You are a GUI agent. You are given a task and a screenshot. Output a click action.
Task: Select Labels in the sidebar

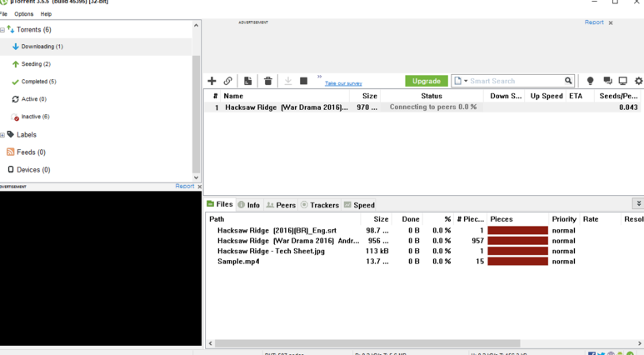pos(27,135)
